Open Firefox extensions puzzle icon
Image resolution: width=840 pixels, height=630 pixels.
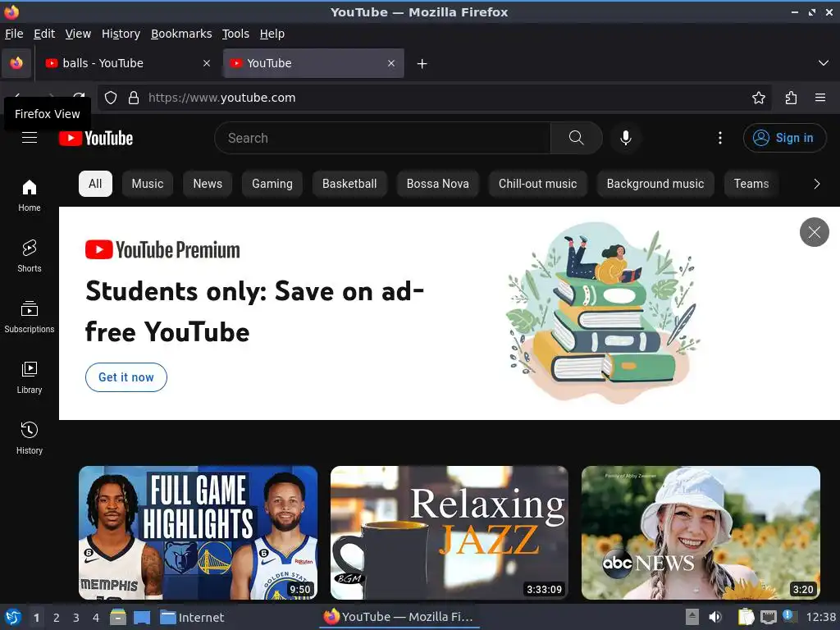click(x=791, y=98)
